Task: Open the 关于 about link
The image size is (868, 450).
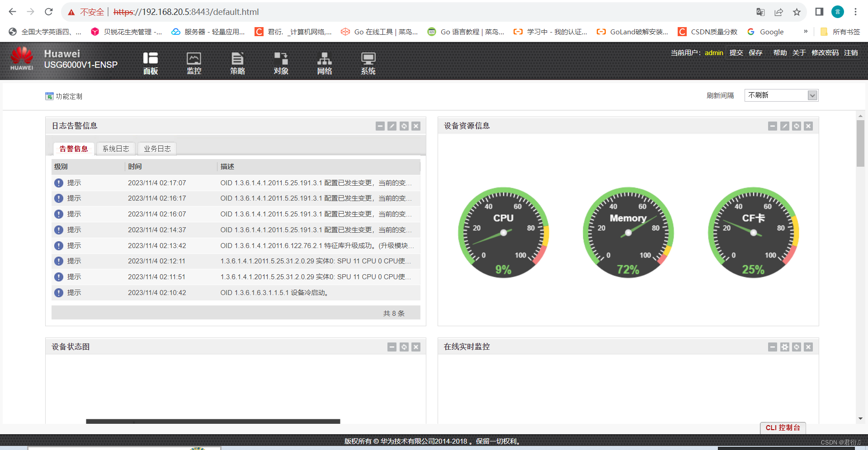Action: [799, 53]
